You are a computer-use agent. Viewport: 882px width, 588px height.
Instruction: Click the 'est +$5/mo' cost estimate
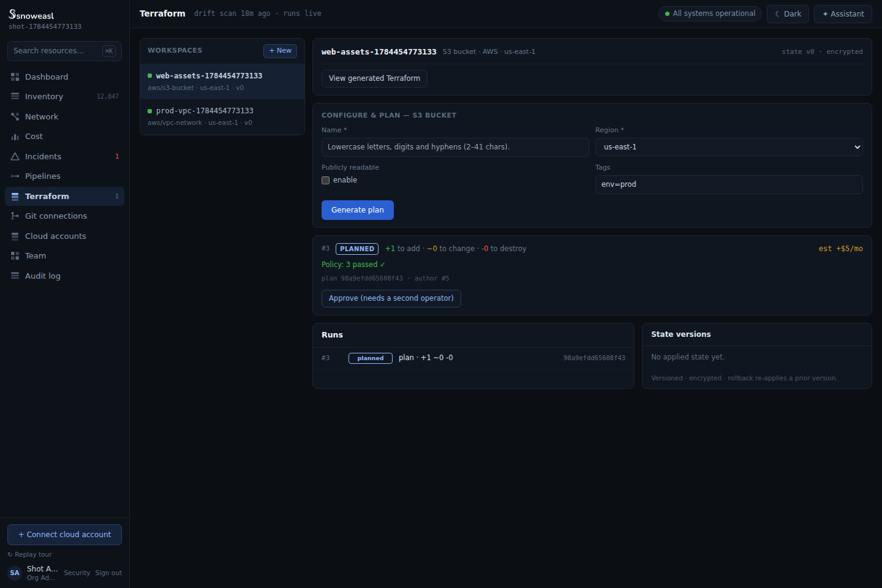[x=840, y=249]
